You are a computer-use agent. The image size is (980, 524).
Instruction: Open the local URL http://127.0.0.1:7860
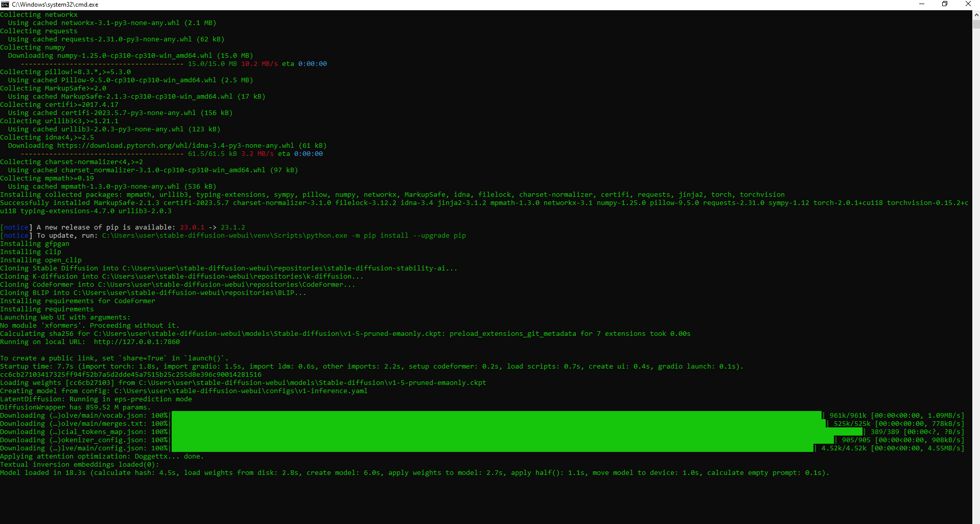tap(137, 342)
